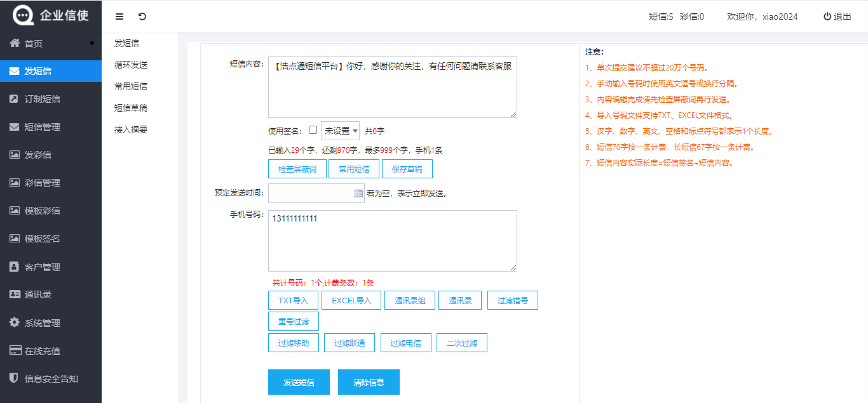Click the 信息安全告知 shield icon
The image size is (868, 403).
click(14, 378)
